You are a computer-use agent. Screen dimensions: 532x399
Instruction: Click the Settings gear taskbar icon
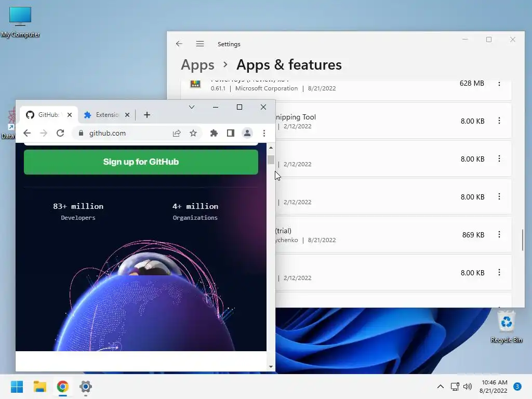[86, 387]
